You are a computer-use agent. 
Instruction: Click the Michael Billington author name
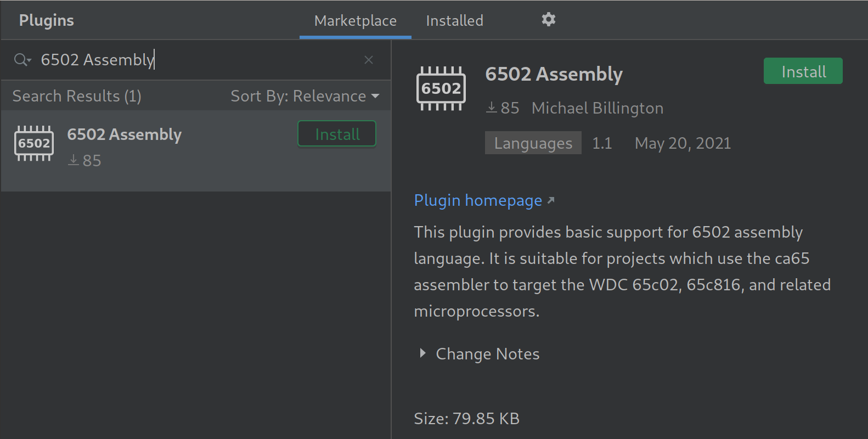(597, 108)
